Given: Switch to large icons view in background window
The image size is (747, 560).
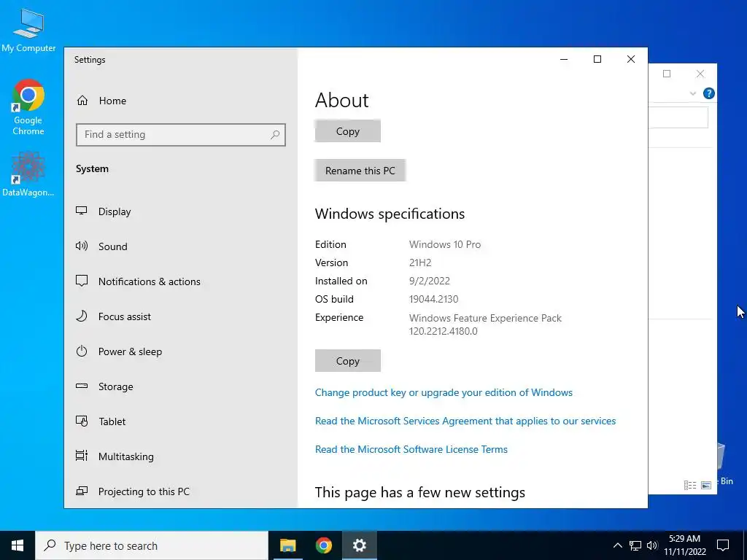Looking at the screenshot, I should coord(706,485).
